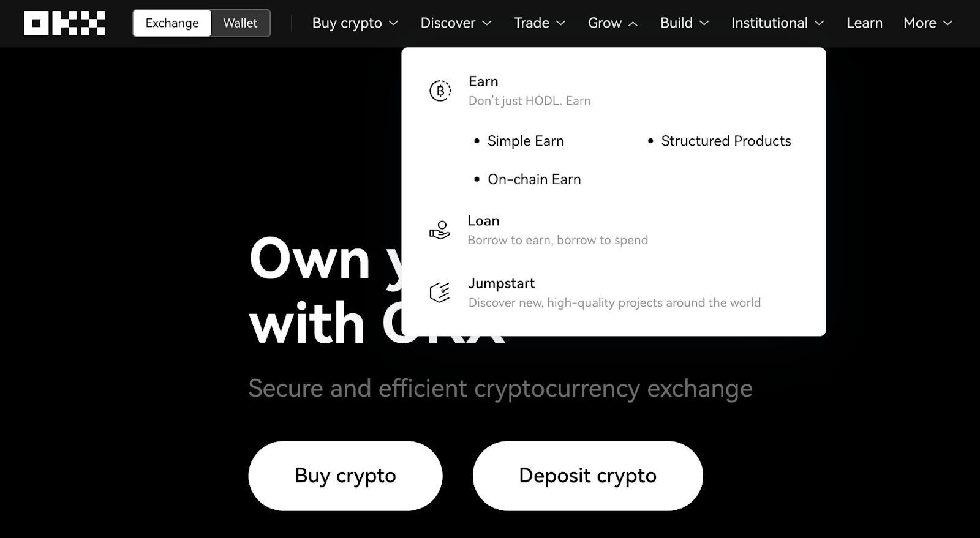Expand the Buy crypto dropdown
The width and height of the screenshot is (980, 538).
click(x=355, y=23)
